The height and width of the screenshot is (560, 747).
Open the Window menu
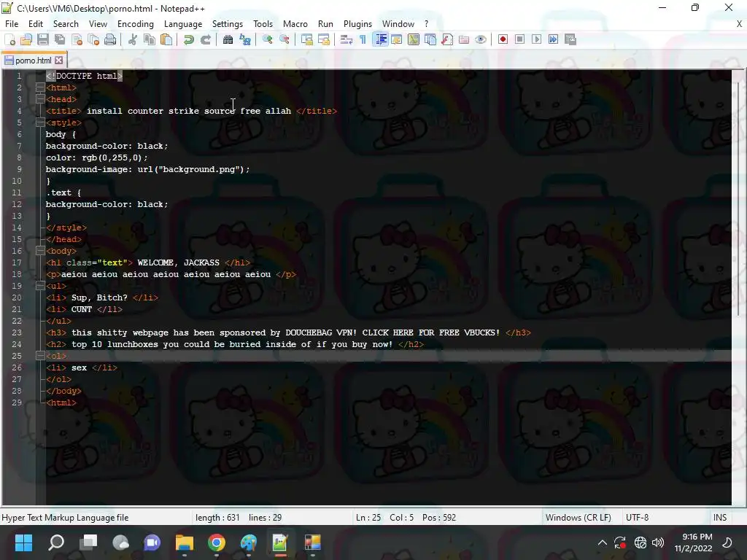pos(398,24)
